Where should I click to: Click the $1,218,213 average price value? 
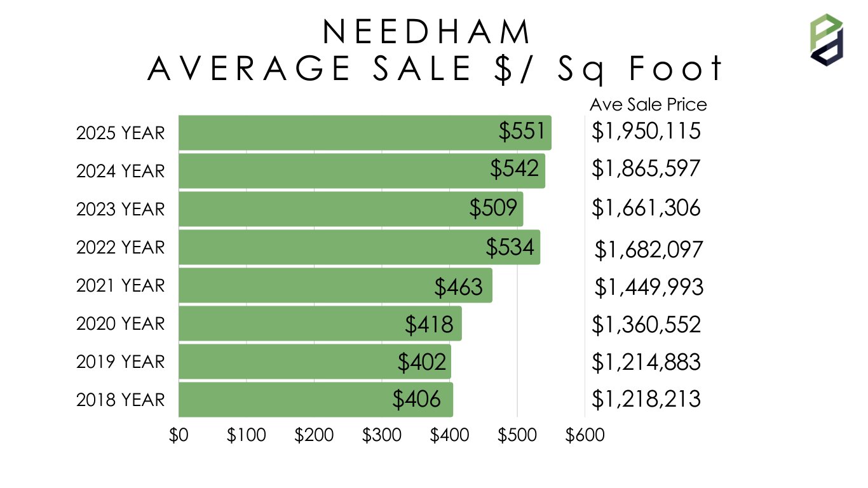646,399
